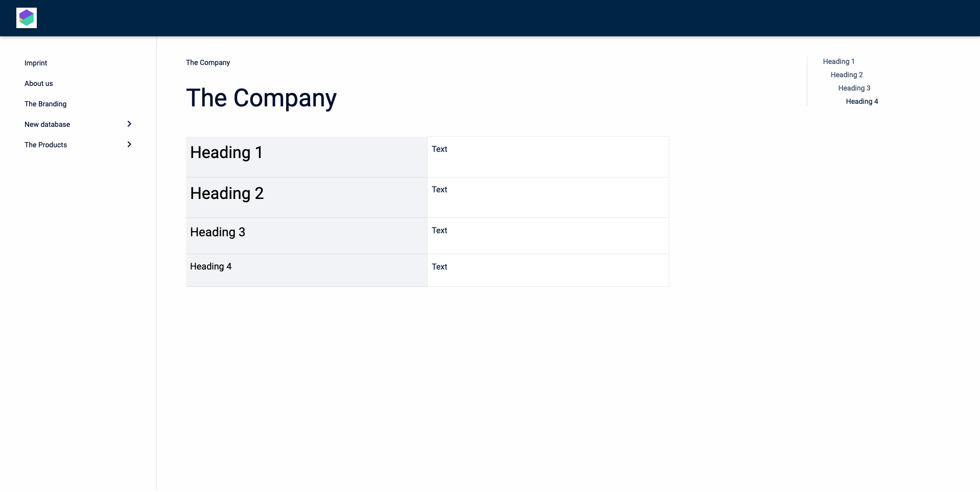Navigate to About us page

pyautogui.click(x=39, y=83)
